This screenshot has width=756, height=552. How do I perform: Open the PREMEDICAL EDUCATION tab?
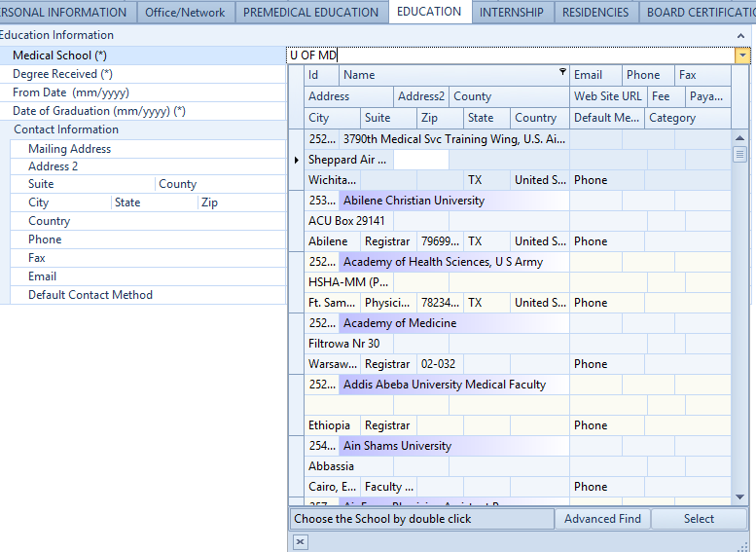coord(311,12)
